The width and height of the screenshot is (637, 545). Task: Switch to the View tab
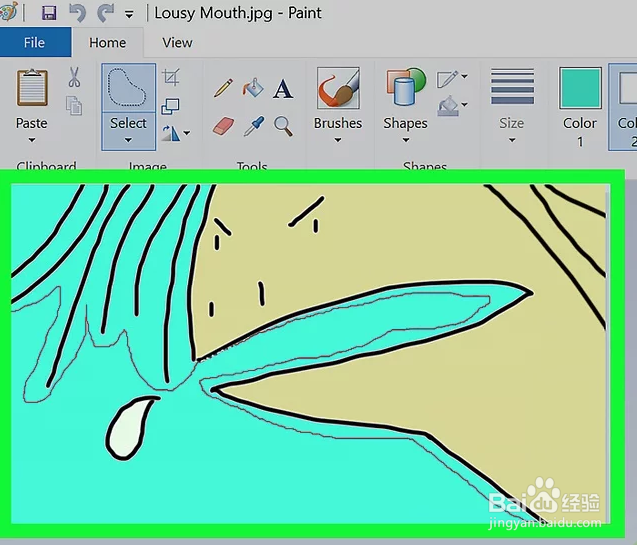point(177,43)
